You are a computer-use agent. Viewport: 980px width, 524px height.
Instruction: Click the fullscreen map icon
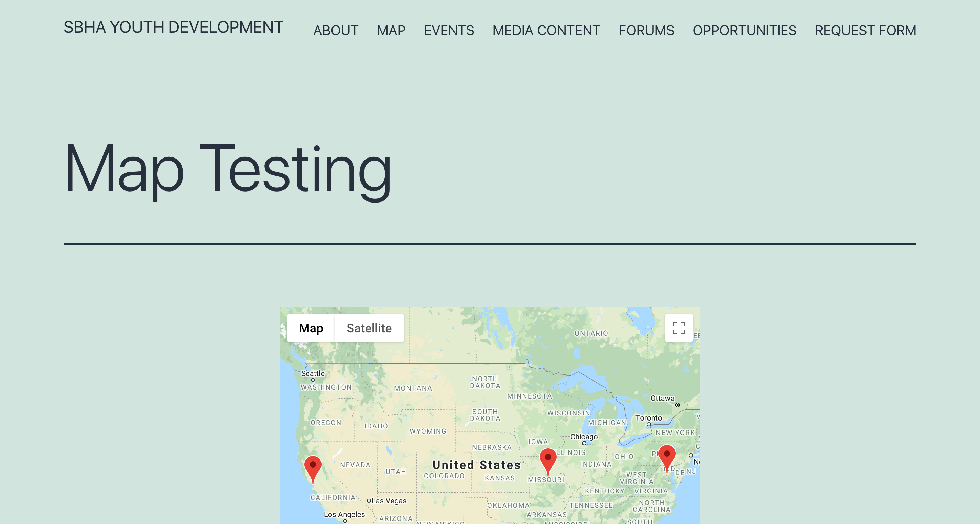click(679, 328)
